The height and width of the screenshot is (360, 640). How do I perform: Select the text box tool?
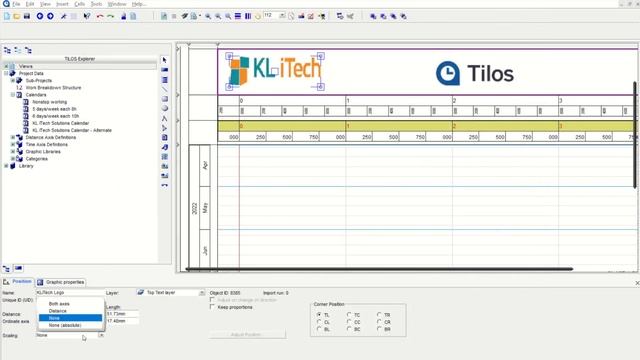164,138
